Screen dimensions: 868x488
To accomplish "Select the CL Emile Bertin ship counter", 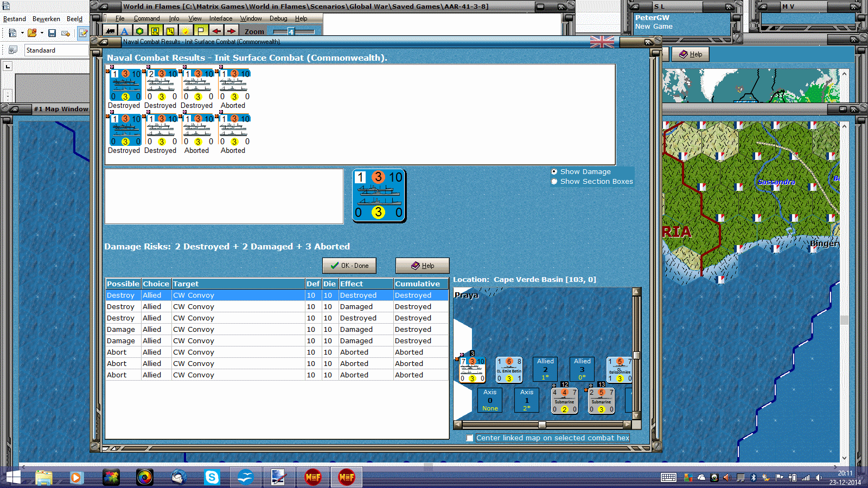I will [509, 370].
